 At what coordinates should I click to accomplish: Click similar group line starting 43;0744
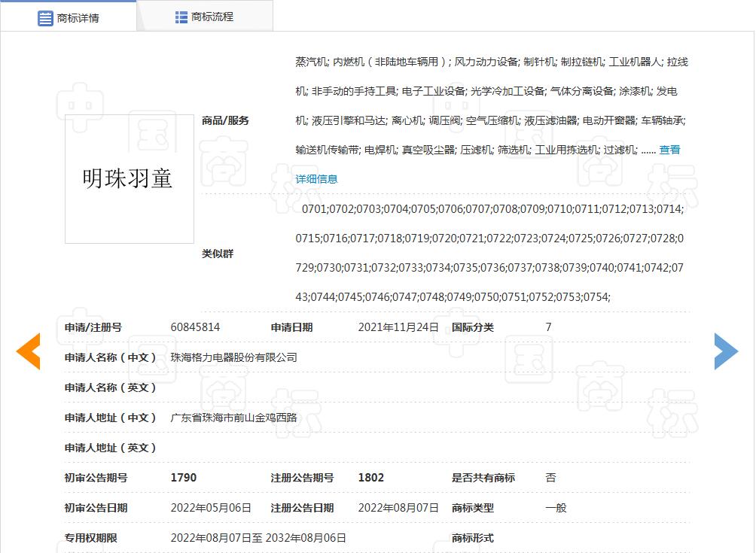(x=453, y=297)
